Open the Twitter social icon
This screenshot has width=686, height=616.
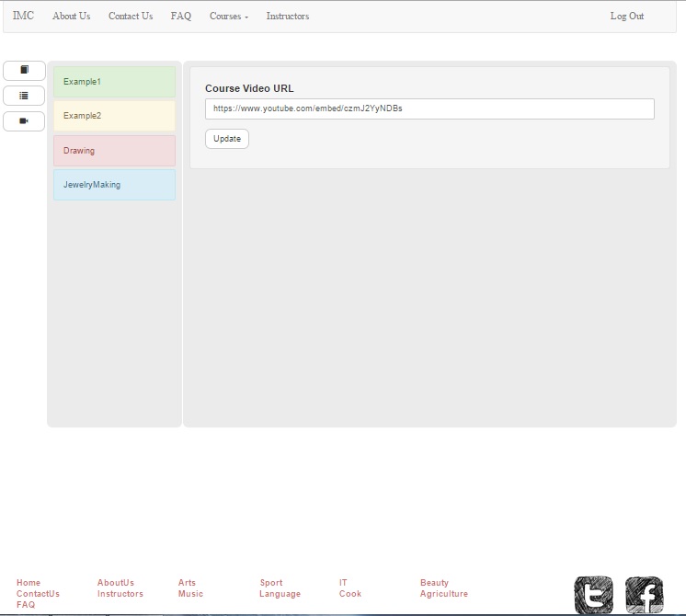coord(593,595)
